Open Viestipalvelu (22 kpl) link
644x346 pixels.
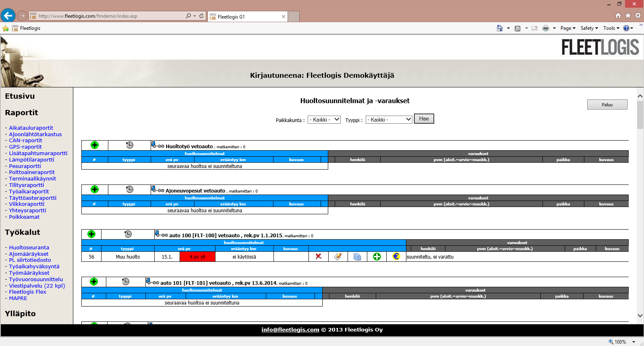click(x=37, y=286)
